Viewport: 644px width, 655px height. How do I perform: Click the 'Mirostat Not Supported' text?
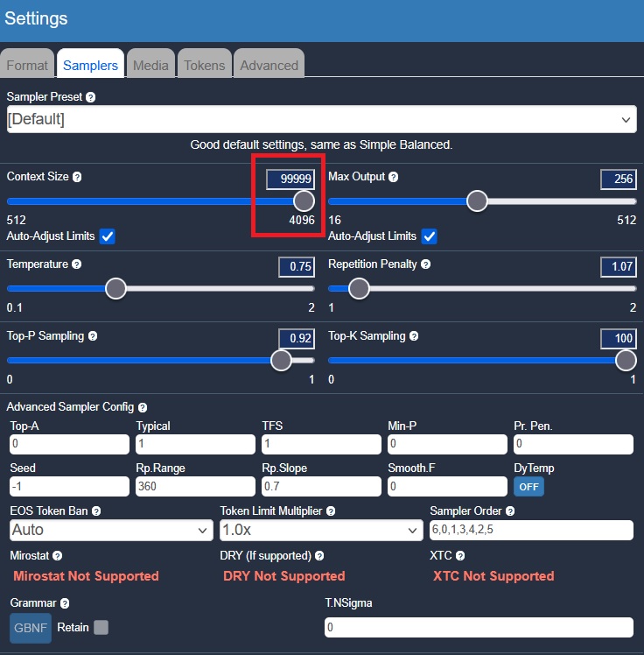(x=86, y=576)
